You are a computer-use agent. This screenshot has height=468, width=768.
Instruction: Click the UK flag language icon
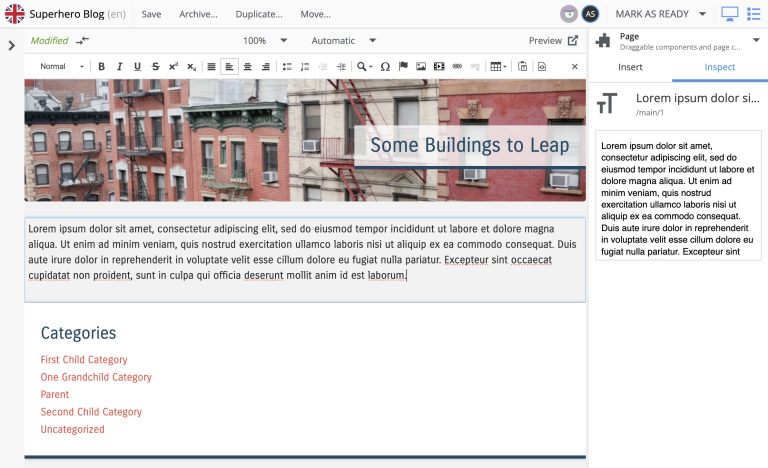pyautogui.click(x=15, y=14)
